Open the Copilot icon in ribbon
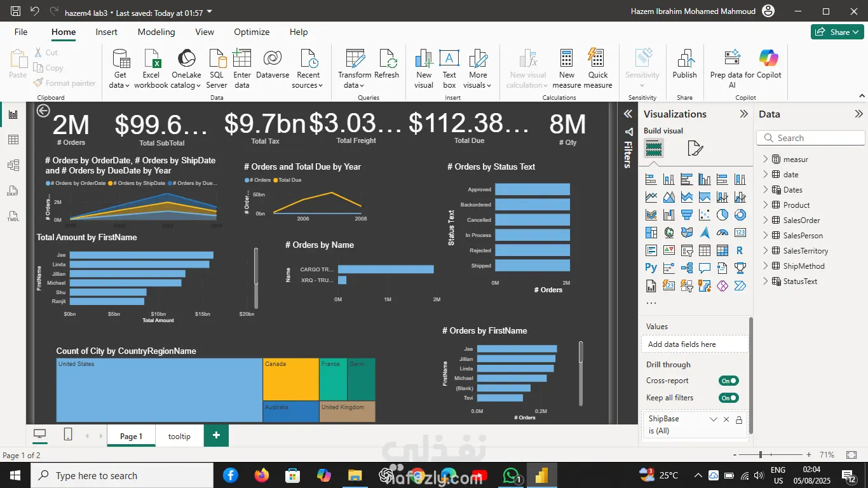 click(768, 58)
